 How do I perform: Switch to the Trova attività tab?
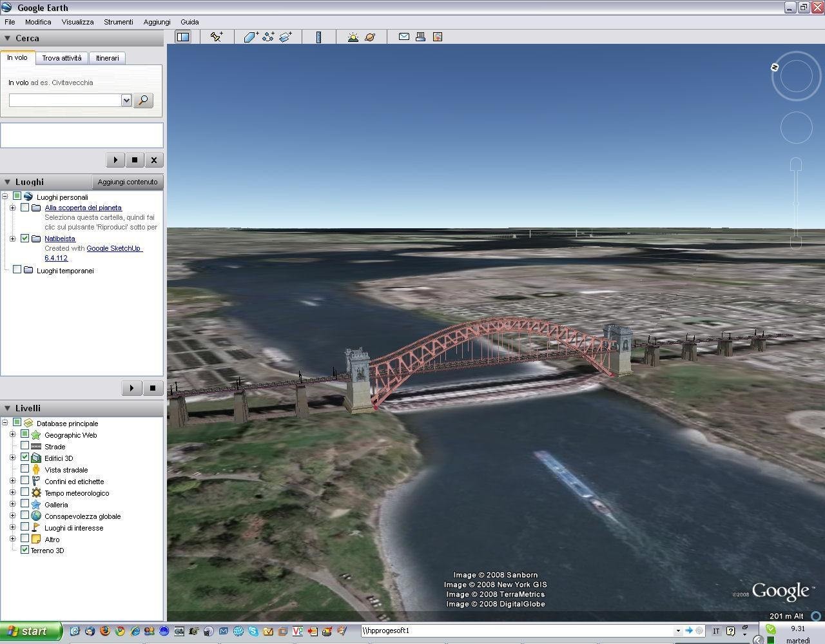click(62, 57)
